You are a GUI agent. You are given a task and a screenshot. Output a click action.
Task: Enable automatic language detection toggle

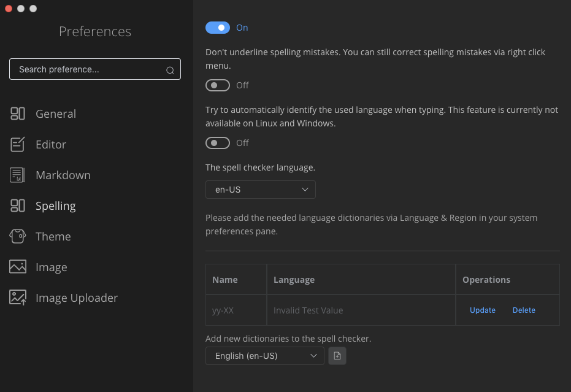pos(218,143)
